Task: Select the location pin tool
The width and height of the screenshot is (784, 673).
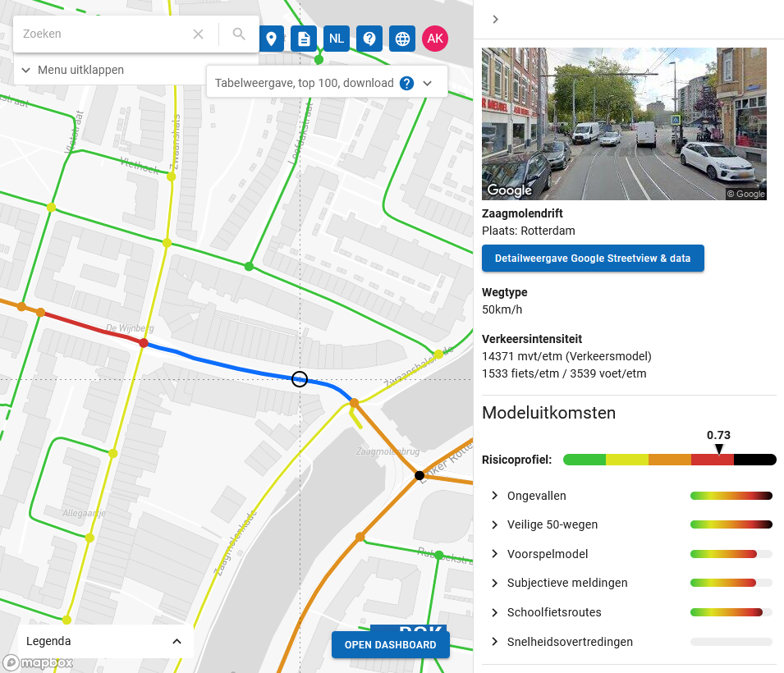Action: (x=271, y=39)
